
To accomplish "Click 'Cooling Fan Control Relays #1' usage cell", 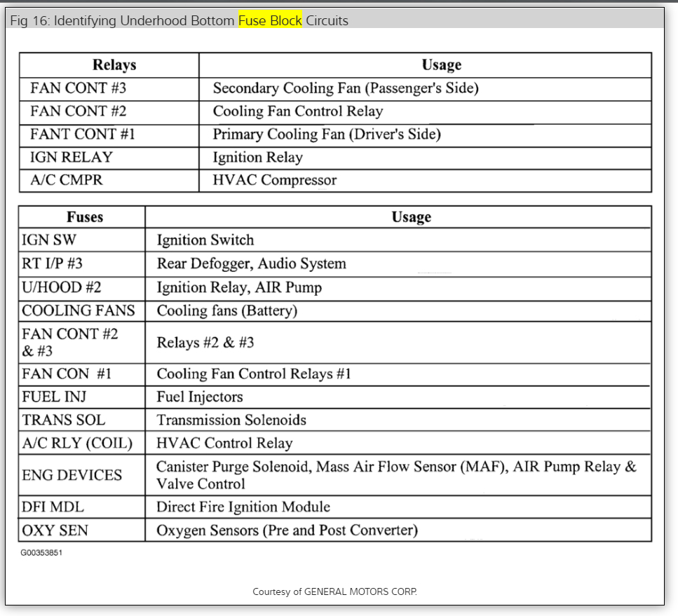I will (398, 374).
